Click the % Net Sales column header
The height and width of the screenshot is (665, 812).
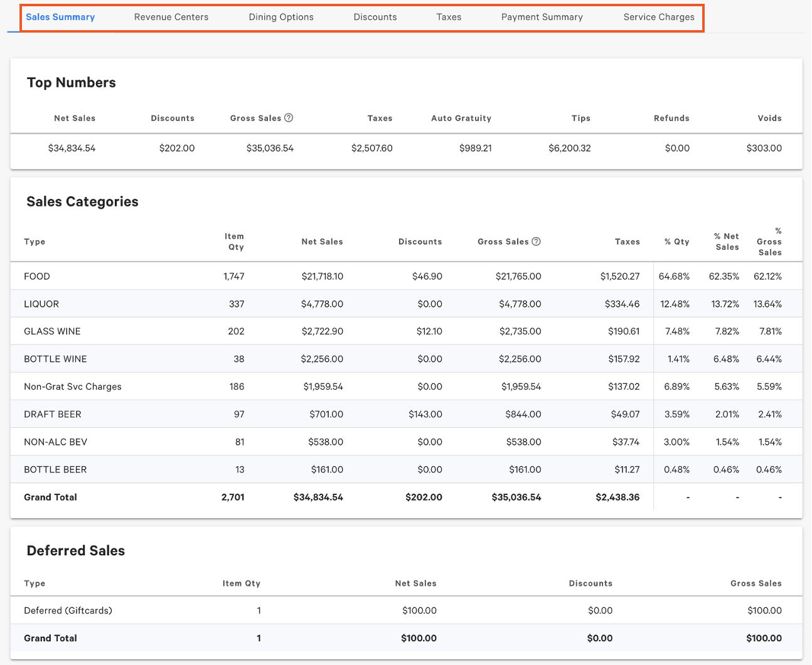click(x=726, y=241)
